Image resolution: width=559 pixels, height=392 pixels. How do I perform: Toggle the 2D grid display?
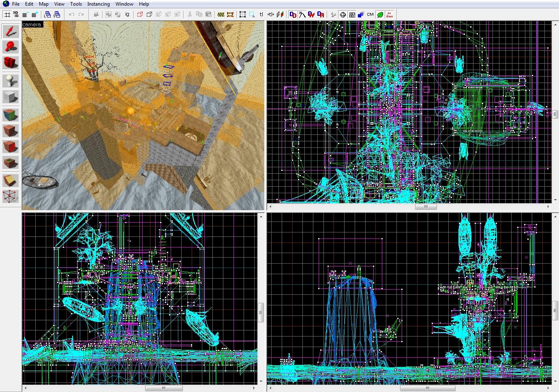7,15
